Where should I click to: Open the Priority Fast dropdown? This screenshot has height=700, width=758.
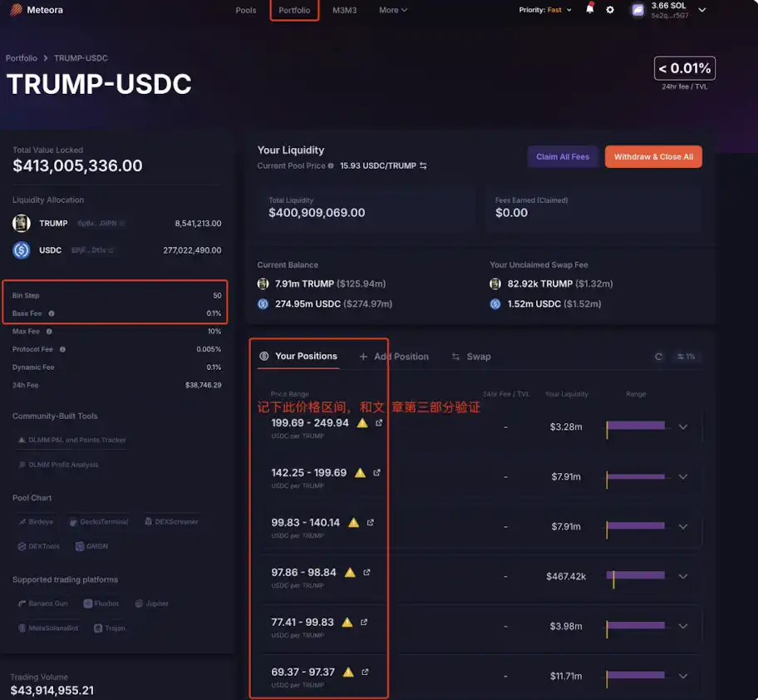(x=546, y=10)
